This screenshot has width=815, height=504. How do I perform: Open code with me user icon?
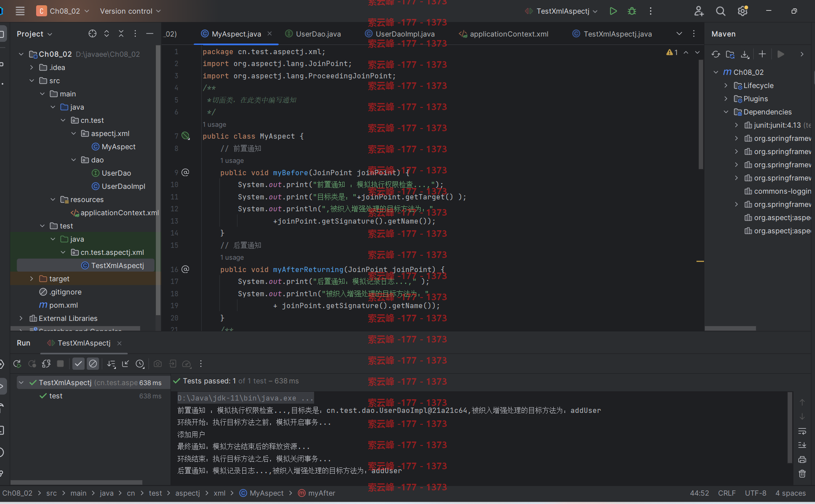pyautogui.click(x=699, y=11)
